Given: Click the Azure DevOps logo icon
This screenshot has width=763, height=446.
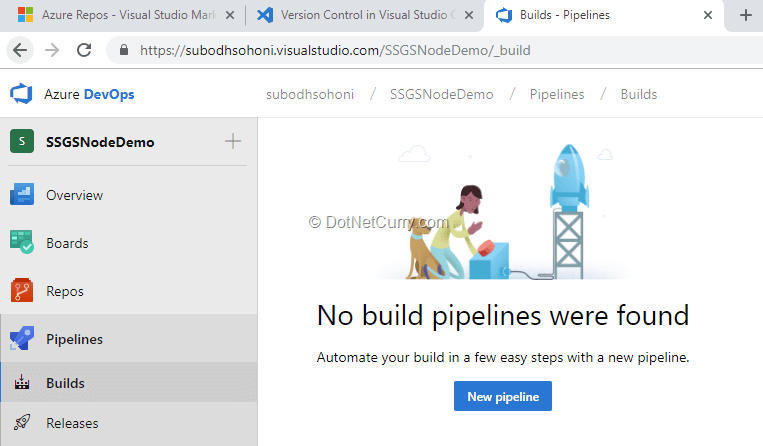Looking at the screenshot, I should coord(21,94).
